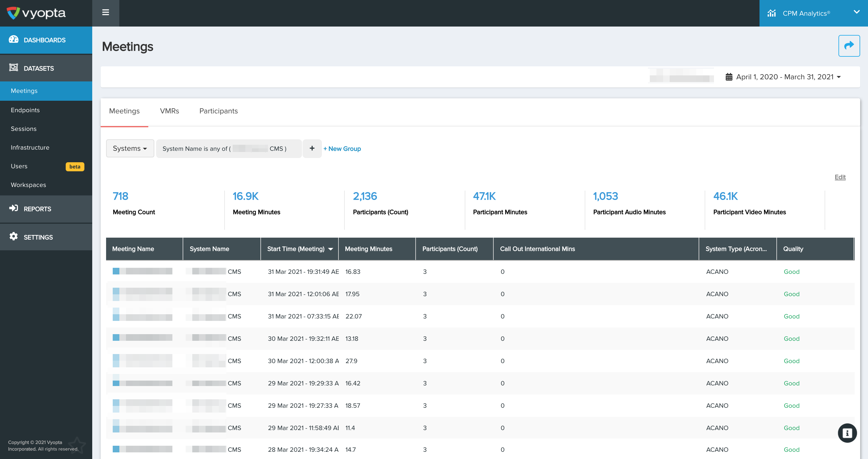Sort by the Quality column header
This screenshot has width=868, height=459.
point(815,249)
